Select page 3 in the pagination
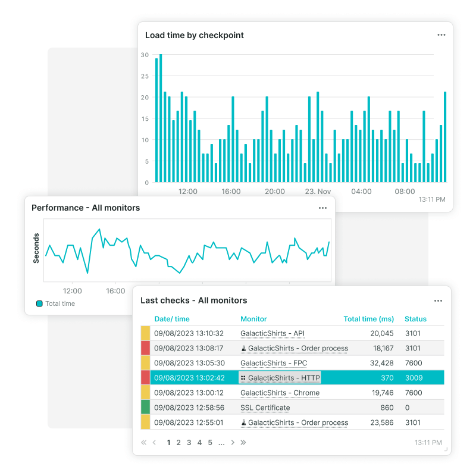 (x=189, y=443)
